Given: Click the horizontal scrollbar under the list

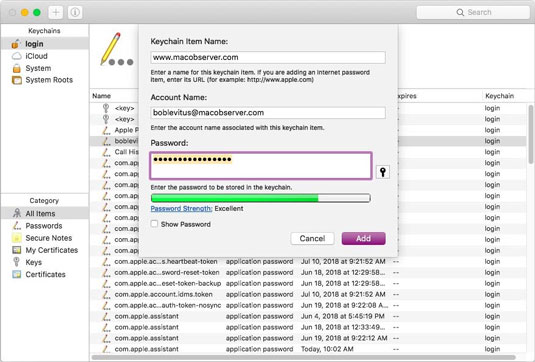Looking at the screenshot, I should click(303, 357).
